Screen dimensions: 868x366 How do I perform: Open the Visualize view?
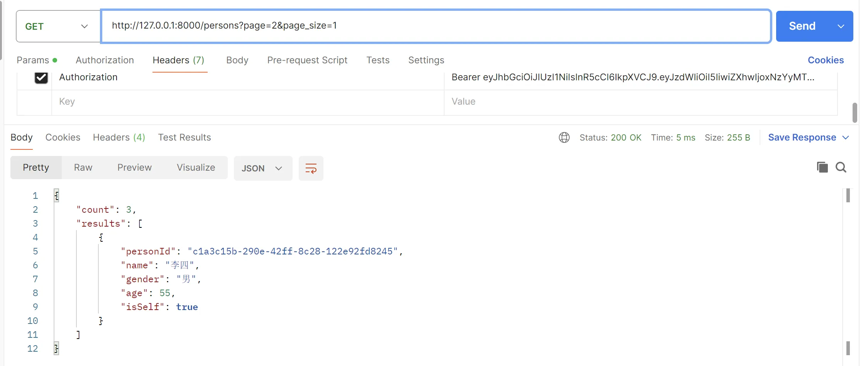[x=196, y=168]
